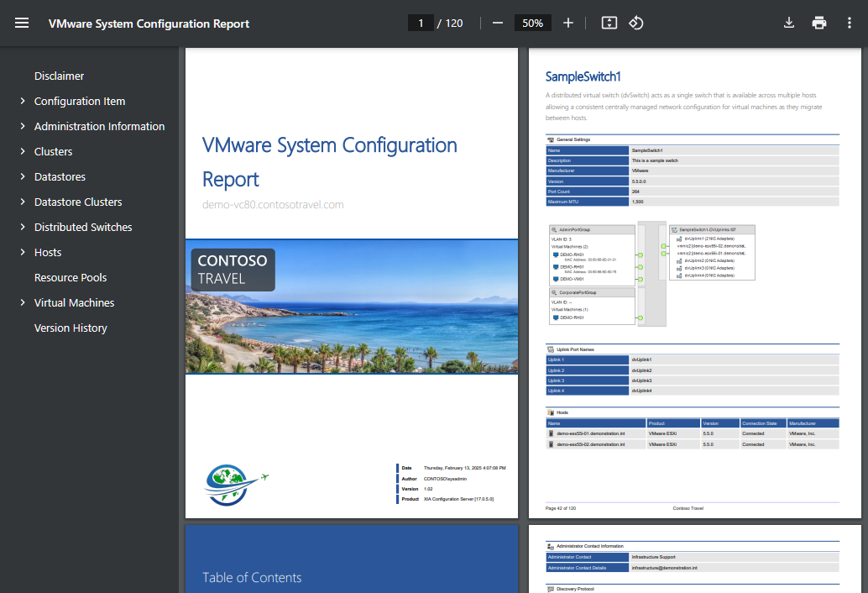
Task: Expand Datastore Clusters outline entry
Action: tap(23, 202)
